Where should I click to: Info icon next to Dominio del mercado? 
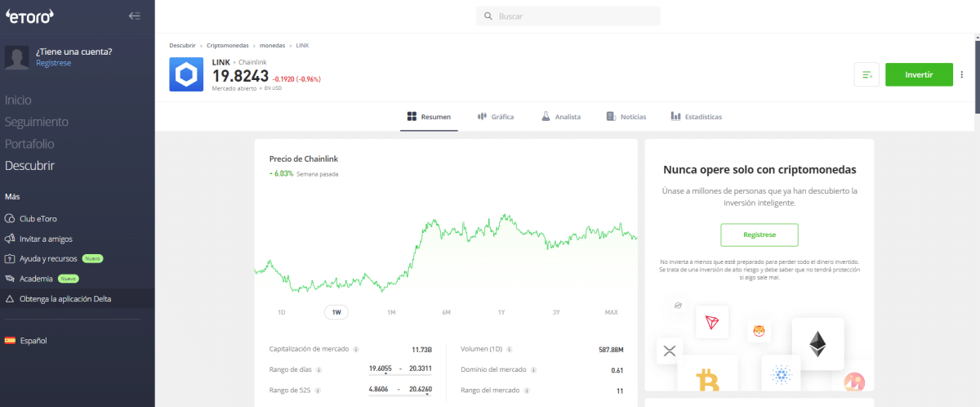[532, 369]
